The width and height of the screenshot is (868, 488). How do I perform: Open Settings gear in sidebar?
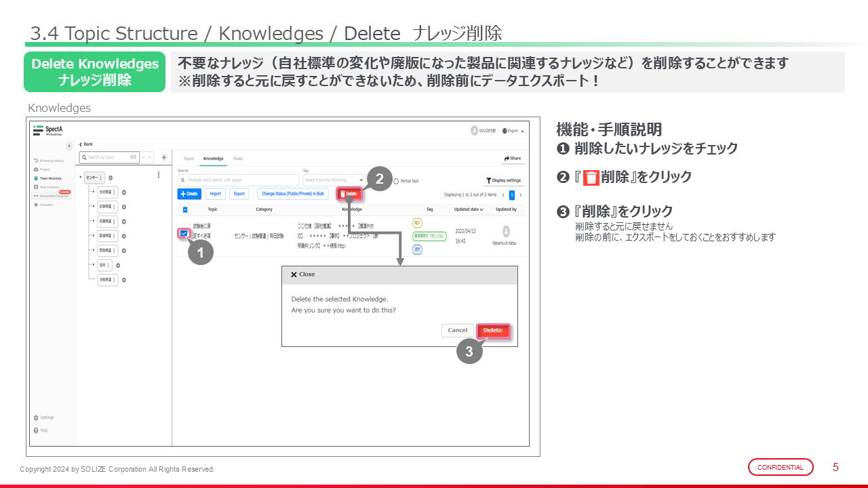[x=36, y=418]
